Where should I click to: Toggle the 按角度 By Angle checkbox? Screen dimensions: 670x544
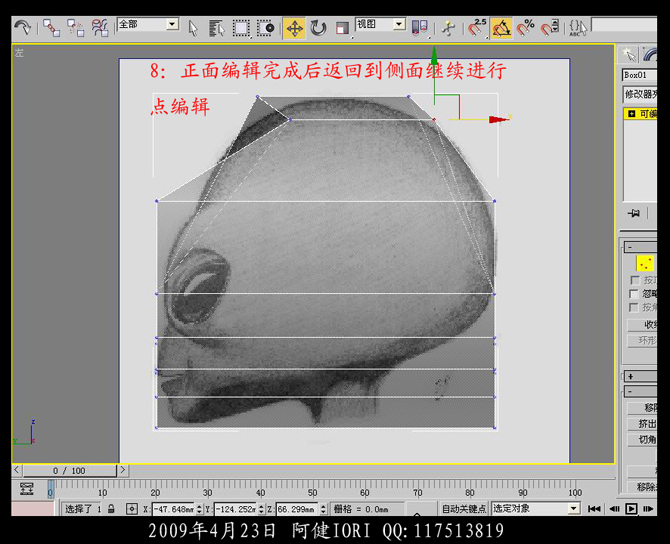(634, 307)
